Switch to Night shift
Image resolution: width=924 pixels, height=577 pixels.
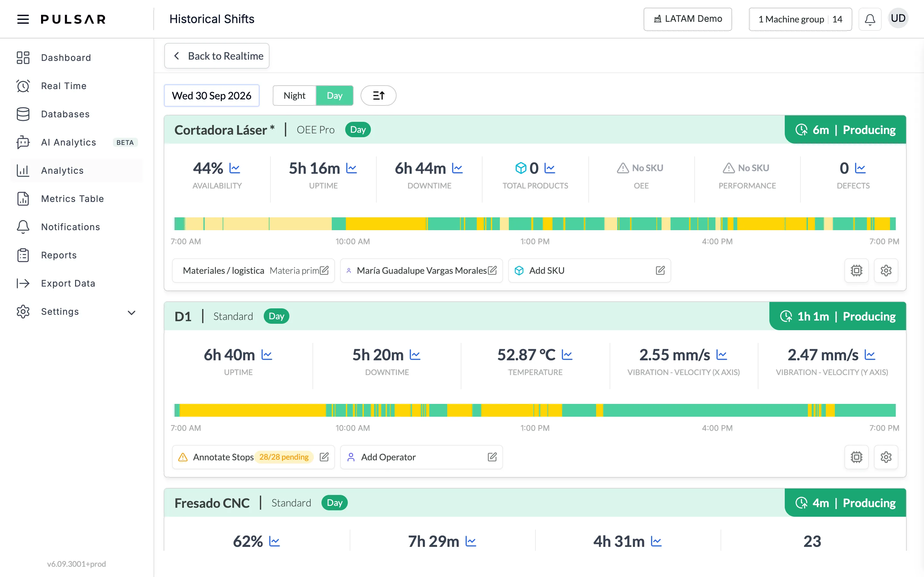(x=295, y=96)
